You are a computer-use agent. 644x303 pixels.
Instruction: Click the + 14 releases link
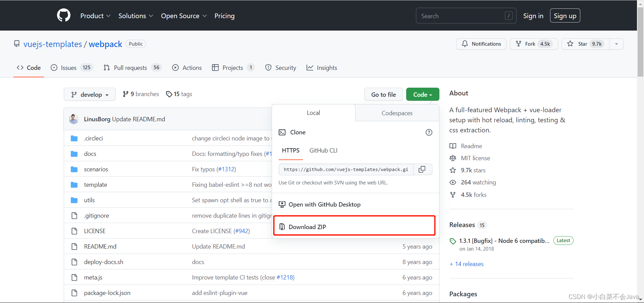[467, 264]
